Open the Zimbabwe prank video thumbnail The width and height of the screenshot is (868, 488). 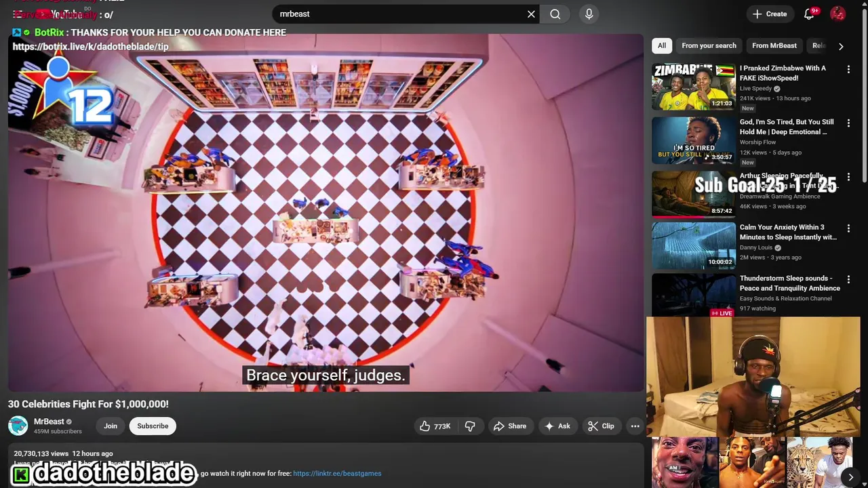694,87
